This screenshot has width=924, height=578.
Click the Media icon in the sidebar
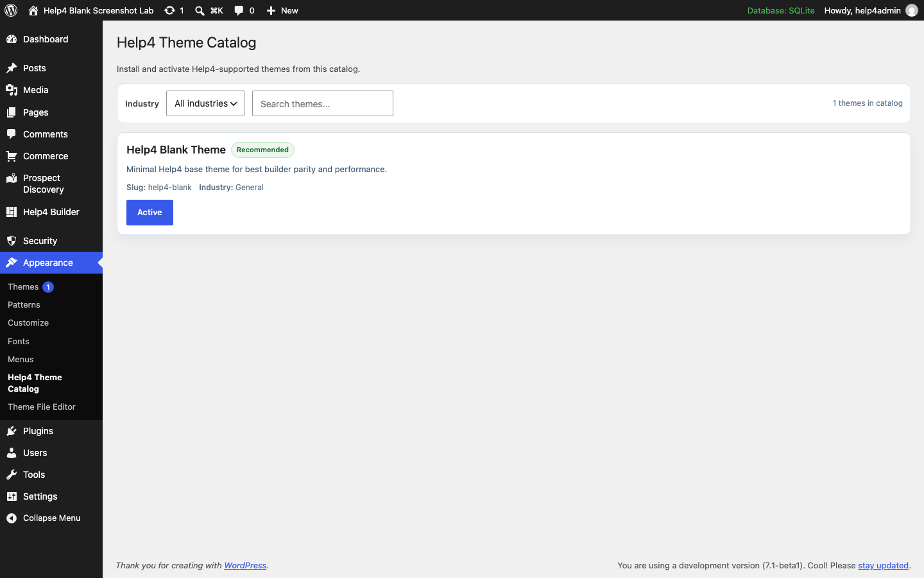(12, 90)
